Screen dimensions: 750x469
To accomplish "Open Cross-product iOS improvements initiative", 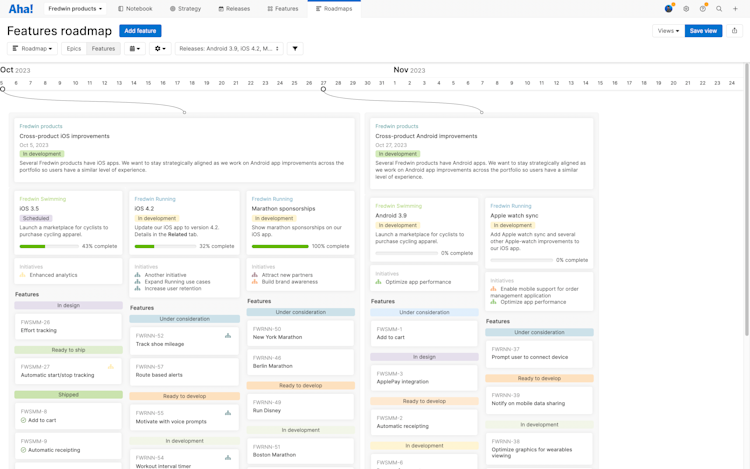I will (65, 136).
